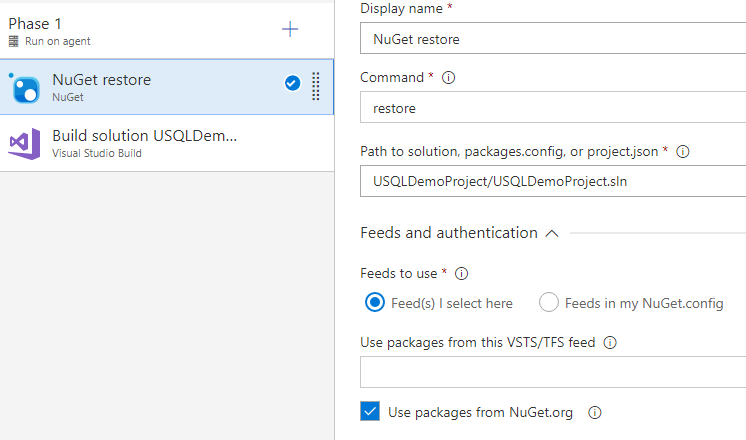Click the 'Visual Studio Build' subtitle
The width and height of the screenshot is (746, 440).
97,153
